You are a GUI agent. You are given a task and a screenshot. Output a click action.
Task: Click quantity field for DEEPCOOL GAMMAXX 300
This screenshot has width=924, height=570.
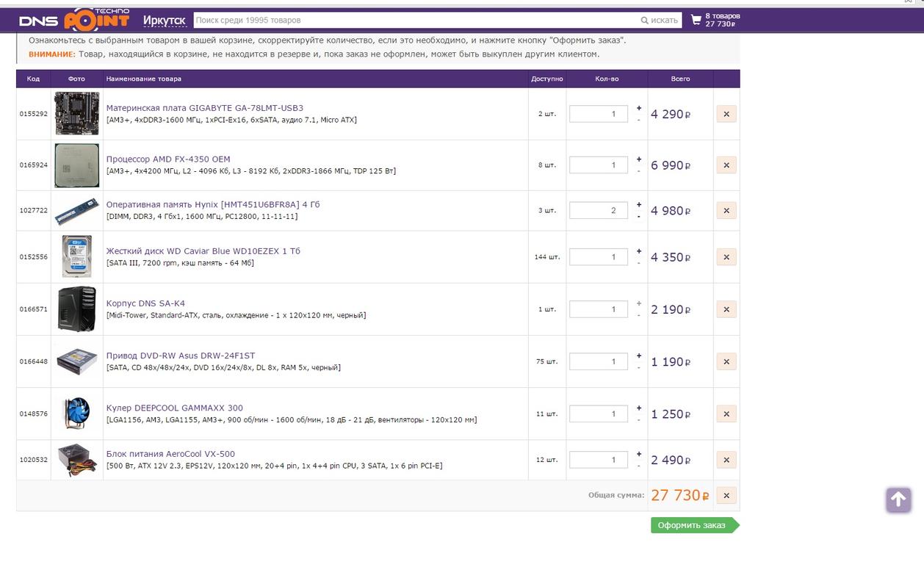(x=599, y=414)
